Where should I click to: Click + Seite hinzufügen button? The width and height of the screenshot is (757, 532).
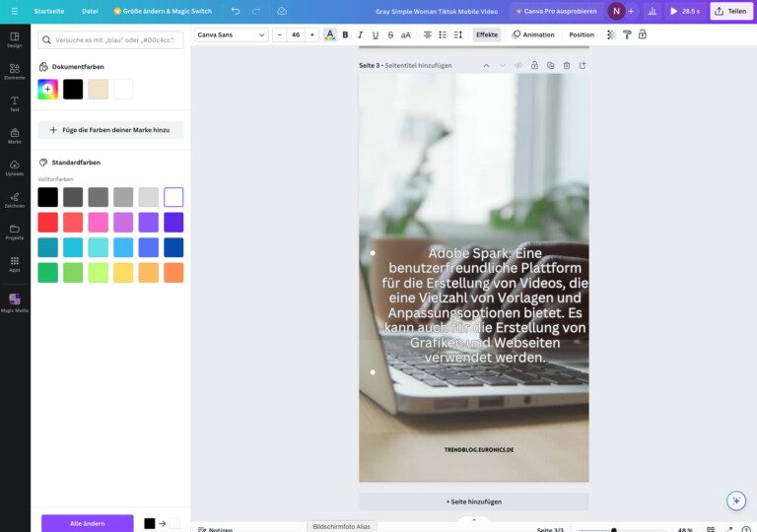coord(473,501)
